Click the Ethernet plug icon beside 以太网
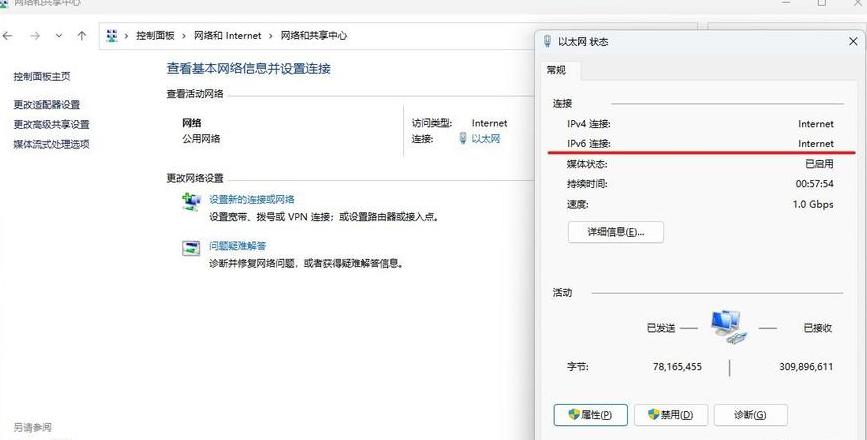Viewport: 867px width, 440px height. (x=463, y=139)
